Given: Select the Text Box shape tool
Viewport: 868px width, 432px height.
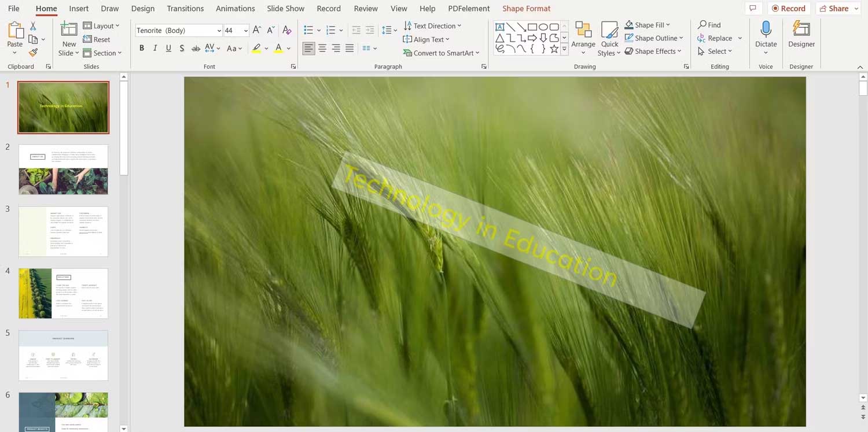Looking at the screenshot, I should click(x=500, y=26).
